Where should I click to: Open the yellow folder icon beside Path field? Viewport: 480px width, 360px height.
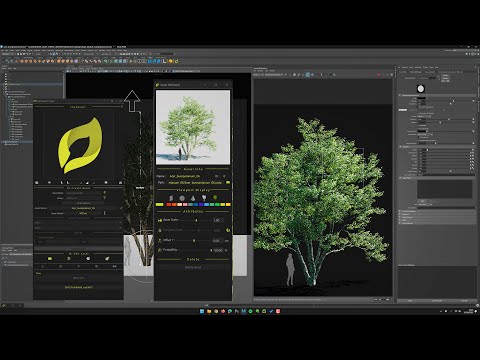tap(228, 183)
